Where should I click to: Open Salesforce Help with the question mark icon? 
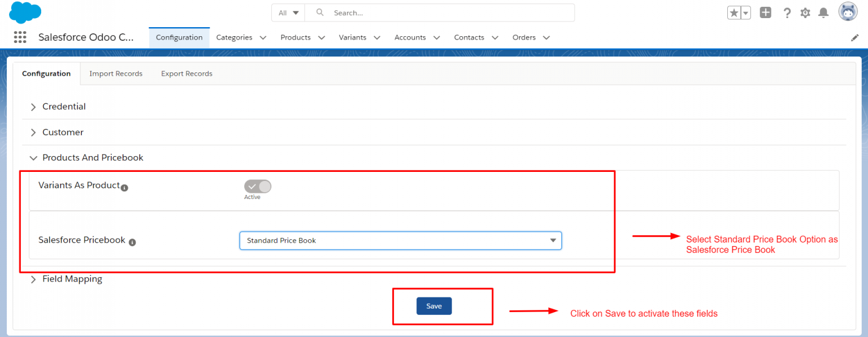click(x=787, y=12)
